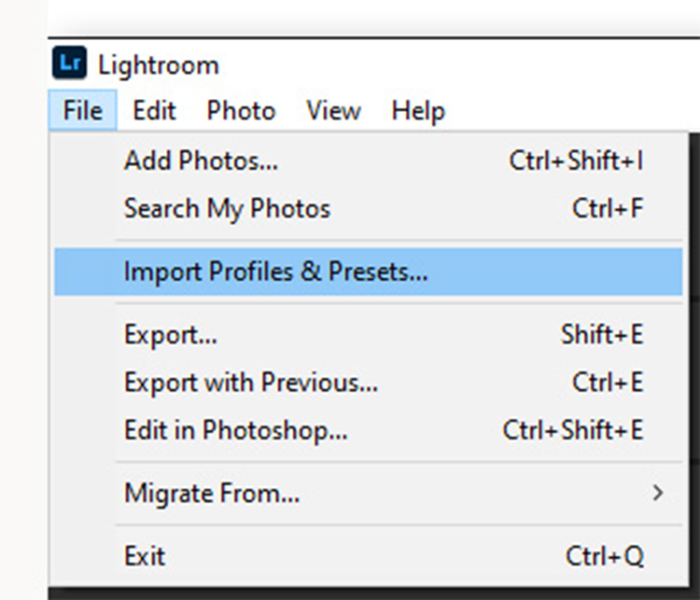Close the open File menu
Screen dimensions: 700x600
(83, 111)
